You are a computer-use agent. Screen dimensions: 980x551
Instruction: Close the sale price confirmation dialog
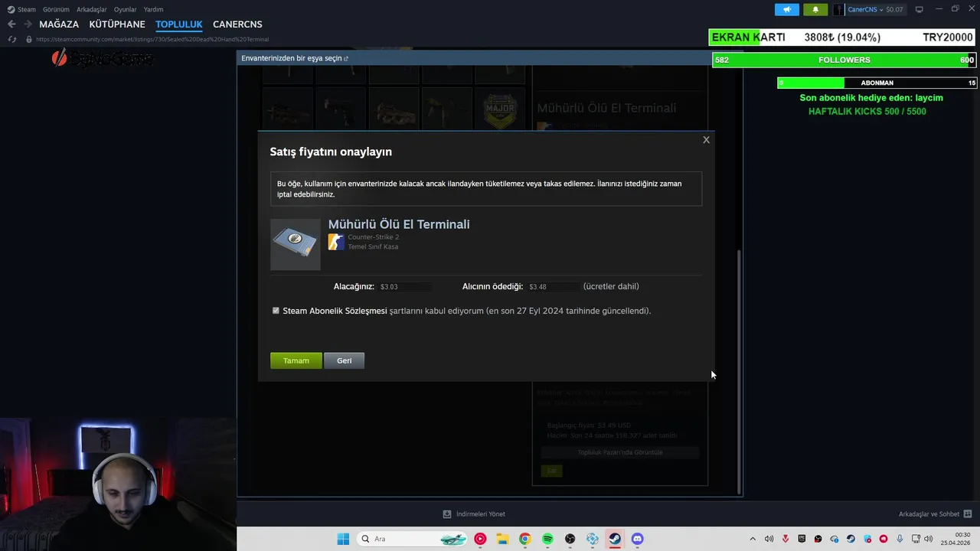click(x=706, y=139)
